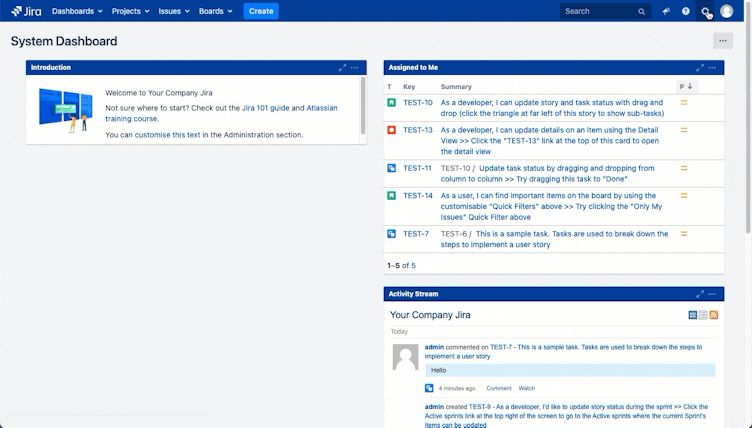Open parent TEST-10 link in TEST-11 row
Screen dimensions: 752x428
tap(456, 168)
